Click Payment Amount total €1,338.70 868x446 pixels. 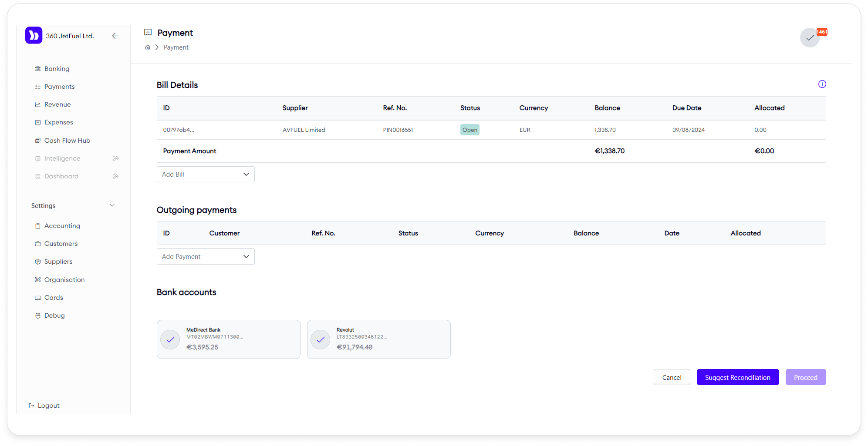coord(610,151)
